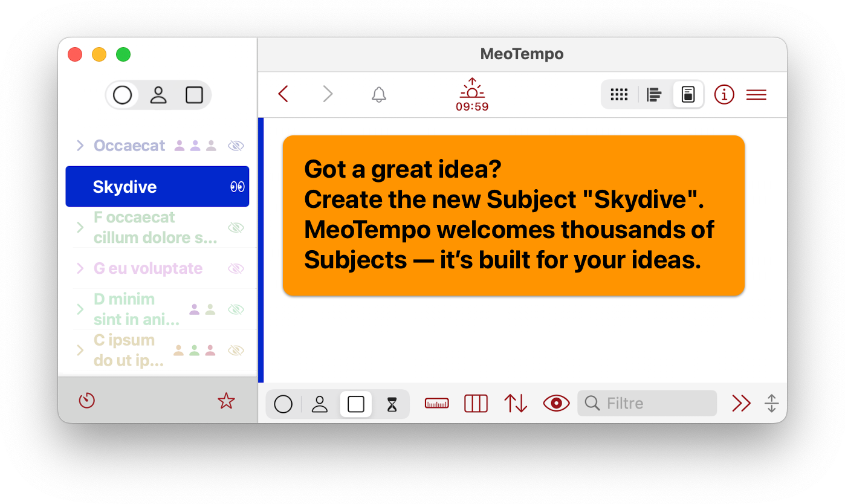The width and height of the screenshot is (845, 504).
Task: Click the columns layout icon
Action: pos(476,404)
